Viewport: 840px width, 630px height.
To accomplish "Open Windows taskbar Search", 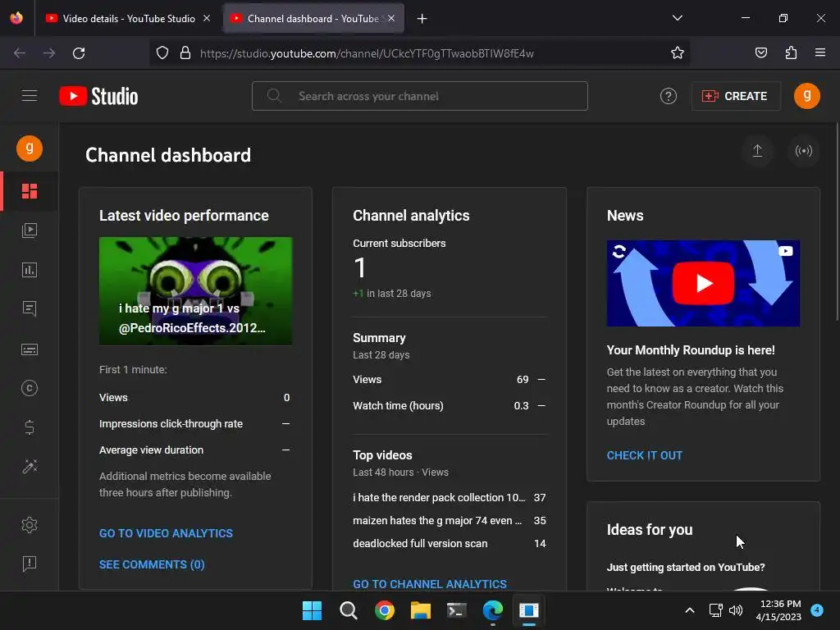I will coord(348,610).
